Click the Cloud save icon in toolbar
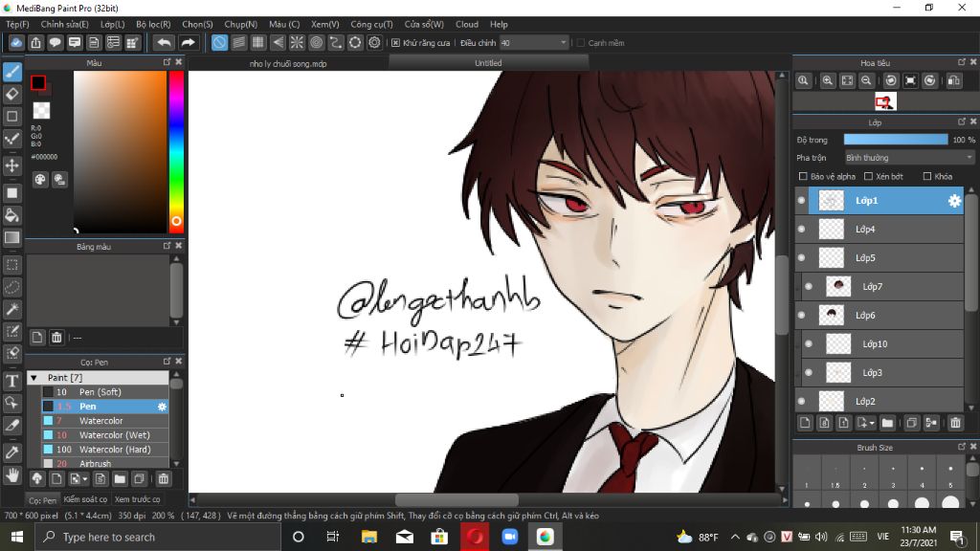The width and height of the screenshot is (980, 551). [16, 42]
